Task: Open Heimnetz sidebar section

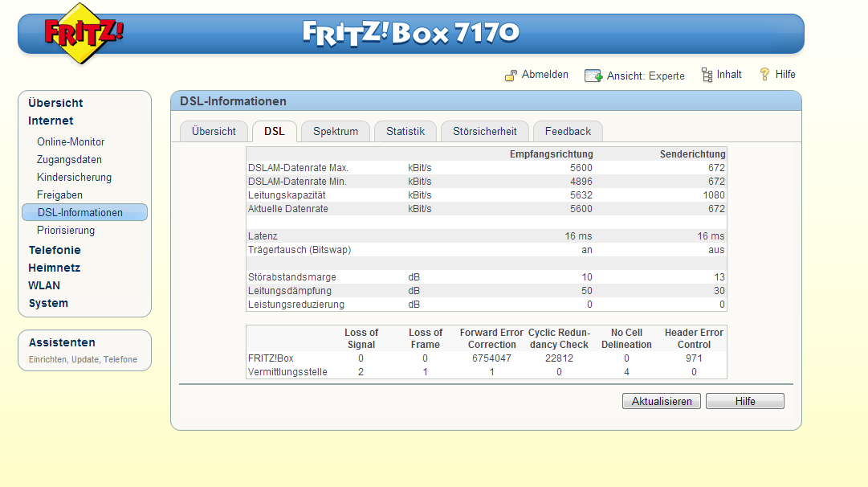Action: click(55, 268)
